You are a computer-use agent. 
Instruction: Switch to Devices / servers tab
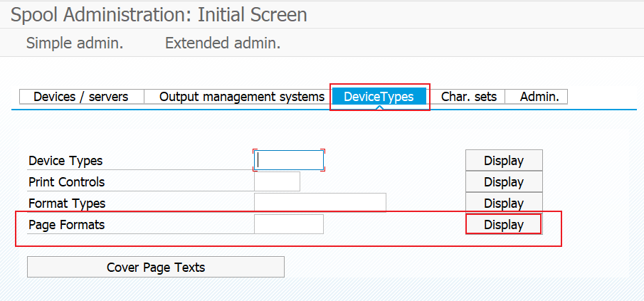click(x=81, y=97)
